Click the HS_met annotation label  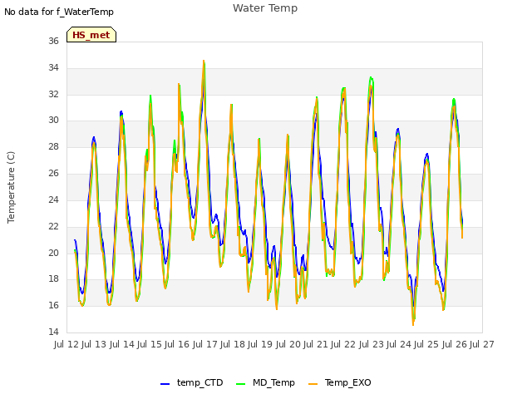pyautogui.click(x=91, y=35)
